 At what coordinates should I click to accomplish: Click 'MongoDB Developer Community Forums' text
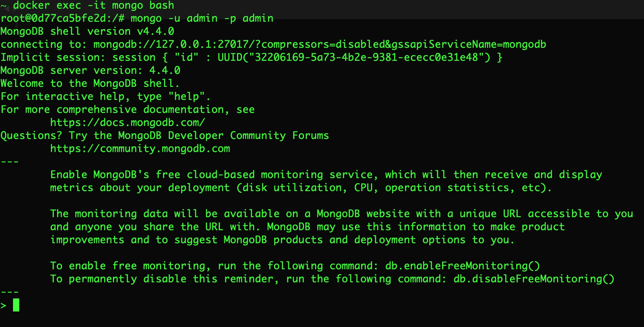click(x=223, y=136)
